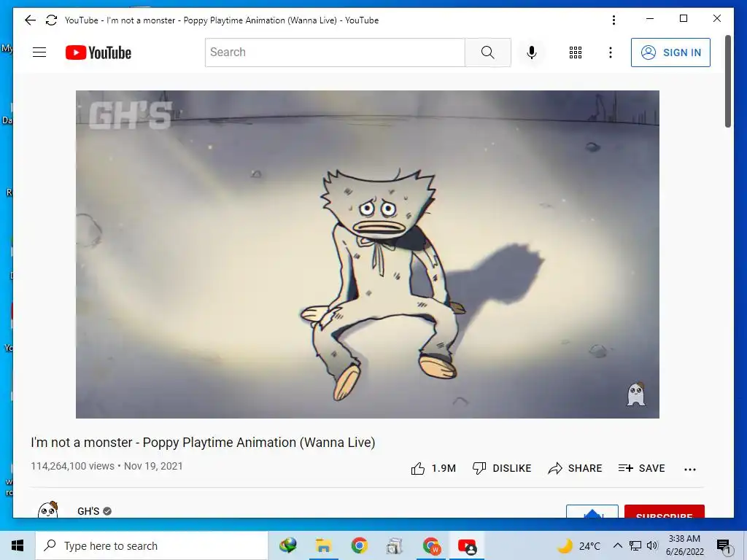Open YouTube settings three-dot menu
747x560 pixels.
(611, 52)
